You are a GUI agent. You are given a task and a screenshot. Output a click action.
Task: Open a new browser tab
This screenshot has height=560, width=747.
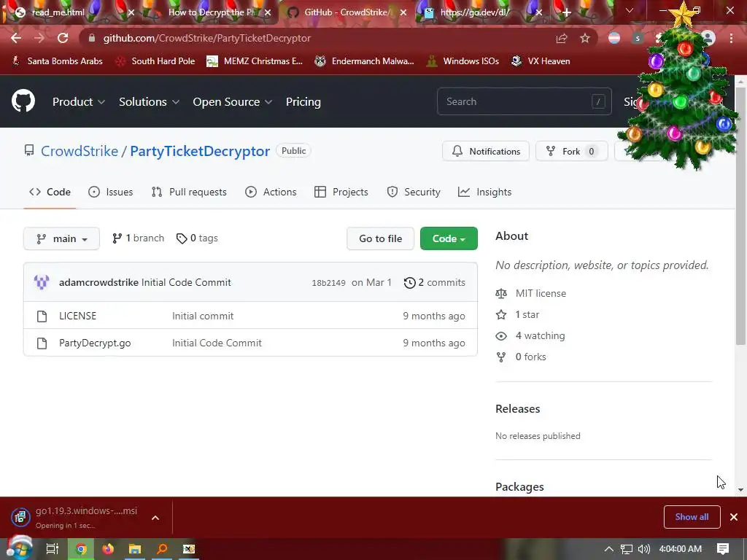pyautogui.click(x=566, y=12)
